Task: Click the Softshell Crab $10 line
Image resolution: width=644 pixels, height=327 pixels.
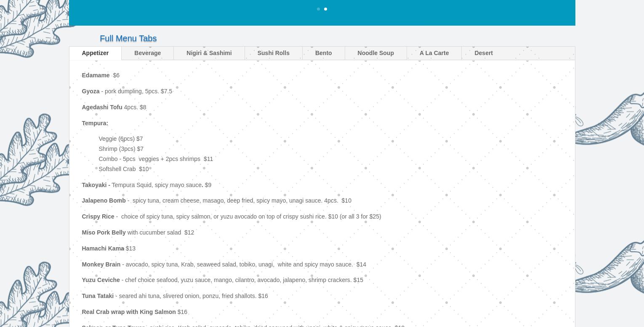Action: [123, 169]
